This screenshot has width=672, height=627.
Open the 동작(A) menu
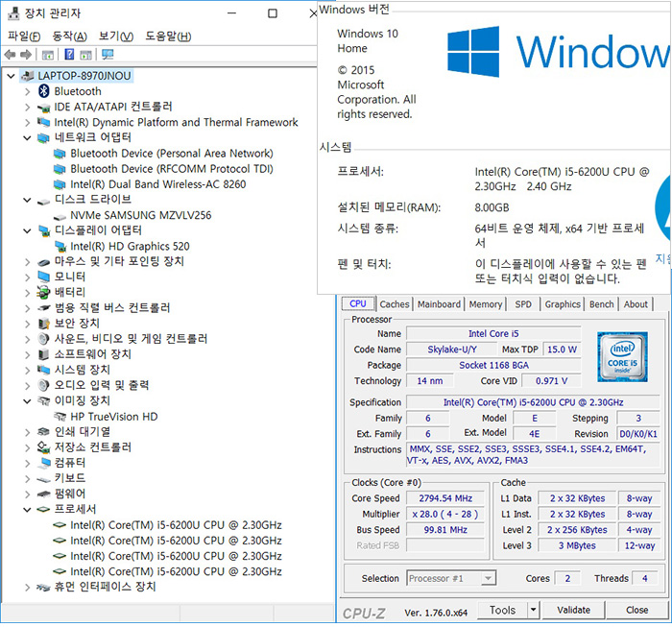tap(69, 36)
